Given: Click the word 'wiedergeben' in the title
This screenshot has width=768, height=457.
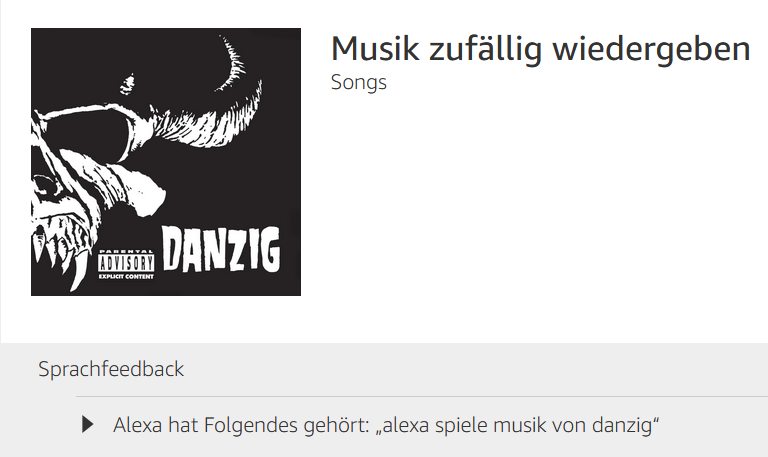Looking at the screenshot, I should pos(651,49).
